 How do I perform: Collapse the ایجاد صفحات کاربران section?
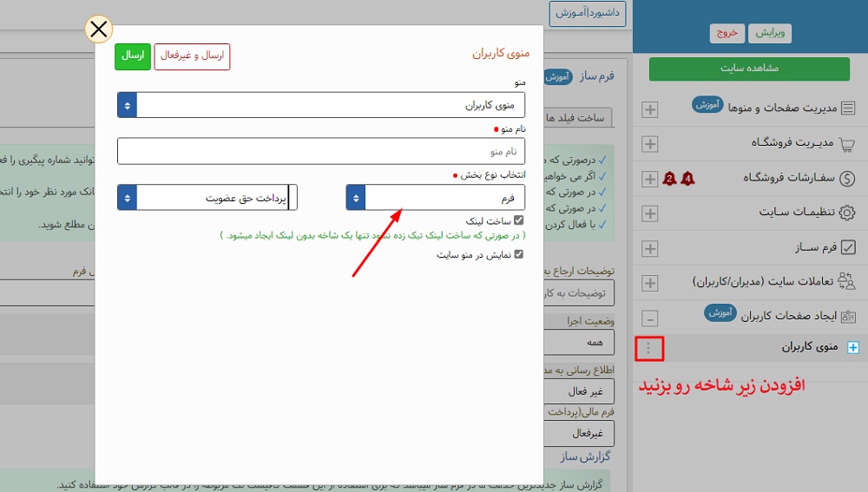(x=649, y=317)
